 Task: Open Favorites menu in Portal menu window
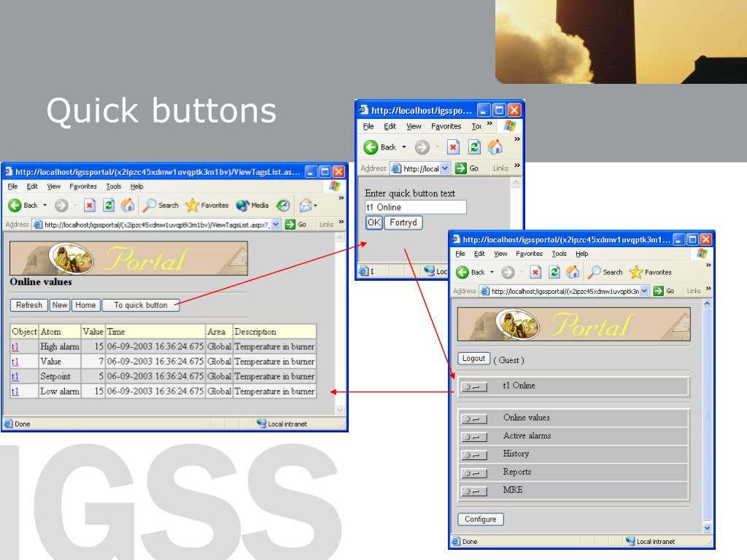tap(530, 253)
